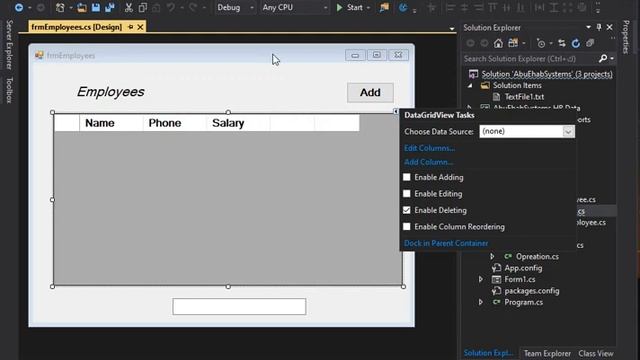Pin the Solution Explorer panel
Screen dimensions: 640x360
pyautogui.click(x=599, y=27)
